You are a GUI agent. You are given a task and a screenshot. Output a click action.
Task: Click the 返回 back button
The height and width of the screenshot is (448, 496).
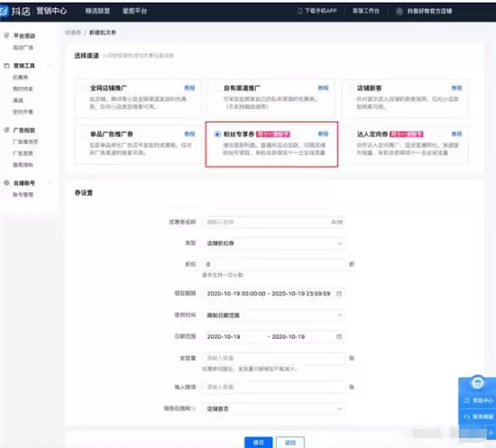click(290, 443)
